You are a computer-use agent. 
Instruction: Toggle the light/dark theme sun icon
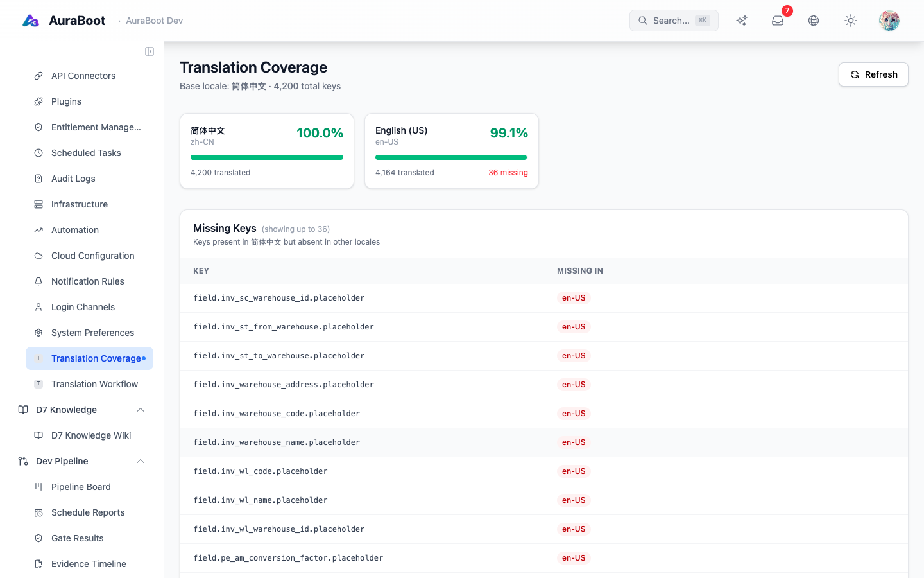pyautogui.click(x=851, y=21)
